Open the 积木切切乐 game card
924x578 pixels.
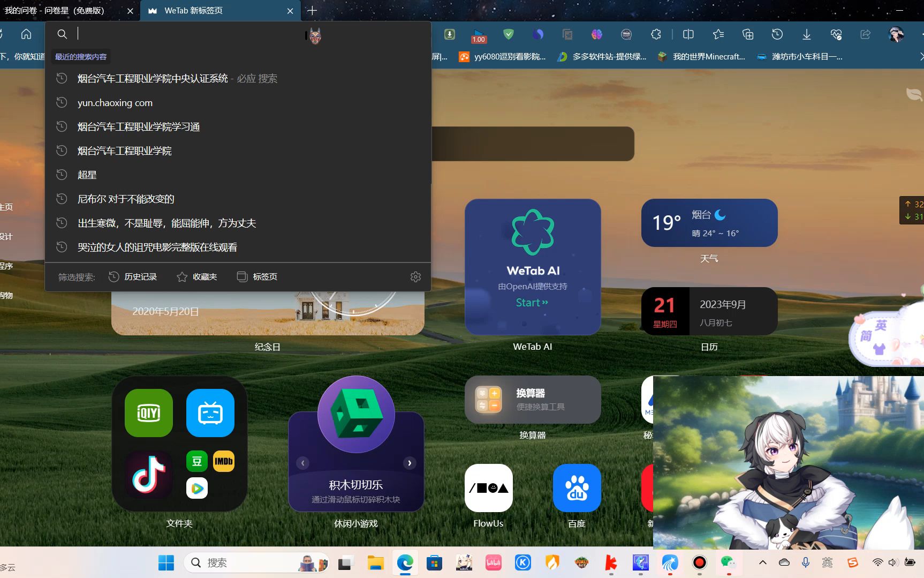click(x=356, y=445)
